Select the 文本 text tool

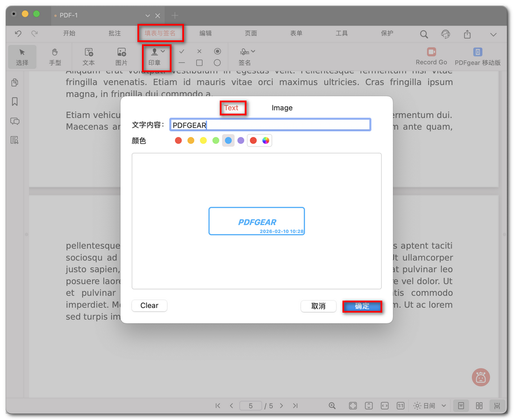(x=89, y=57)
